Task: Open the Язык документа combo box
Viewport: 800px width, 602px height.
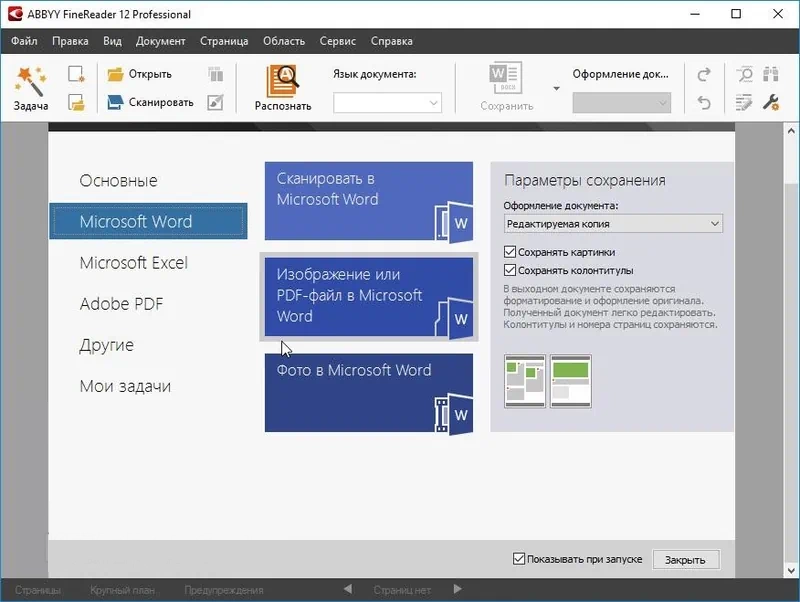Action: 387,102
